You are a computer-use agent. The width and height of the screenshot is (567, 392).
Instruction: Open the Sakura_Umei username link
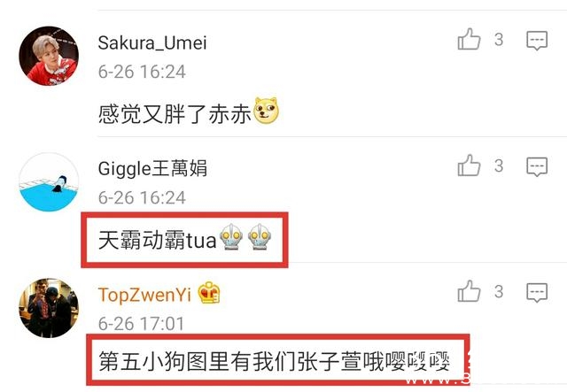click(x=152, y=43)
